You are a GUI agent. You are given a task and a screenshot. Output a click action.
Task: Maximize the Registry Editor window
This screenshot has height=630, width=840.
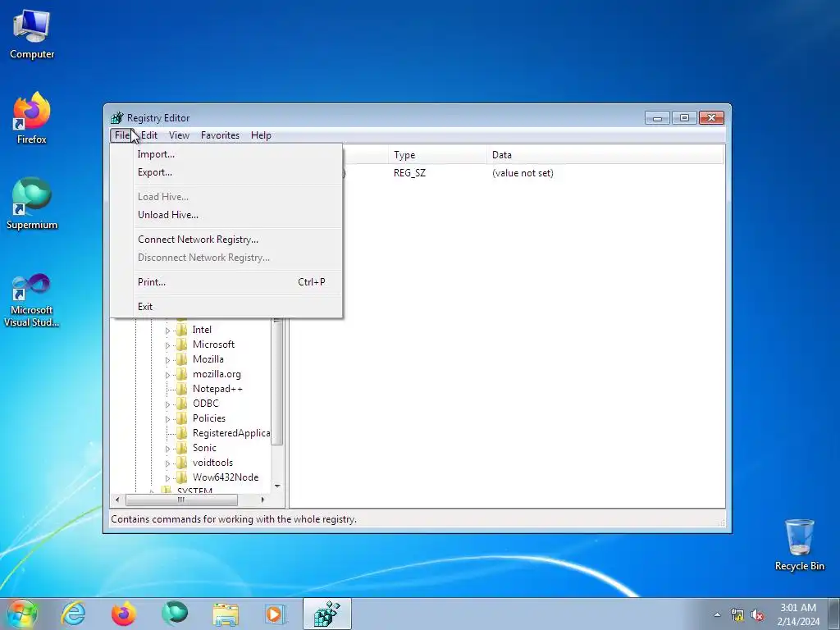684,118
